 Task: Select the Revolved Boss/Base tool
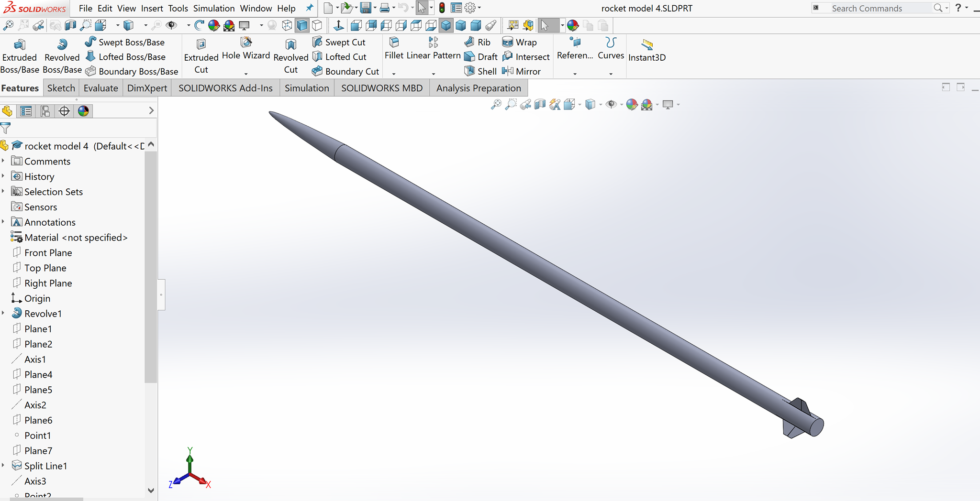coord(62,56)
